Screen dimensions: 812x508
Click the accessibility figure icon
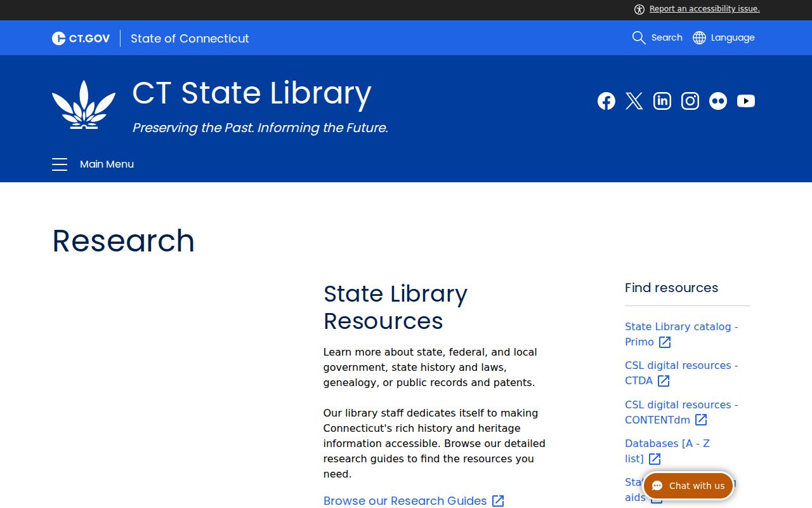[639, 9]
